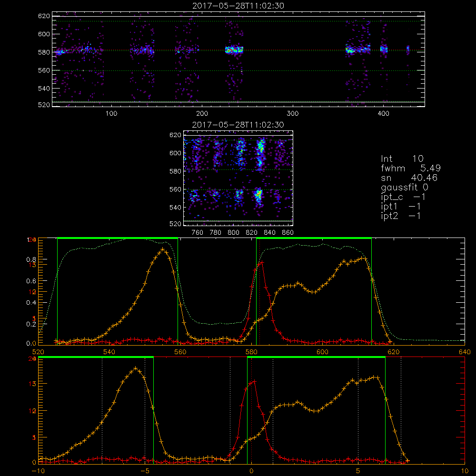Click x-axis label 800 on middle image
Viewport: 476px width, 476px height.
233,233
